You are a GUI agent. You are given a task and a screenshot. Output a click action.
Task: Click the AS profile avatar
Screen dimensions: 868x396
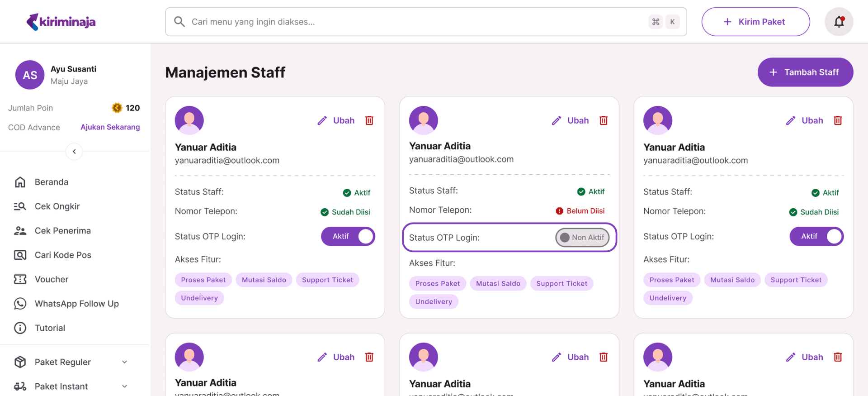pos(30,75)
